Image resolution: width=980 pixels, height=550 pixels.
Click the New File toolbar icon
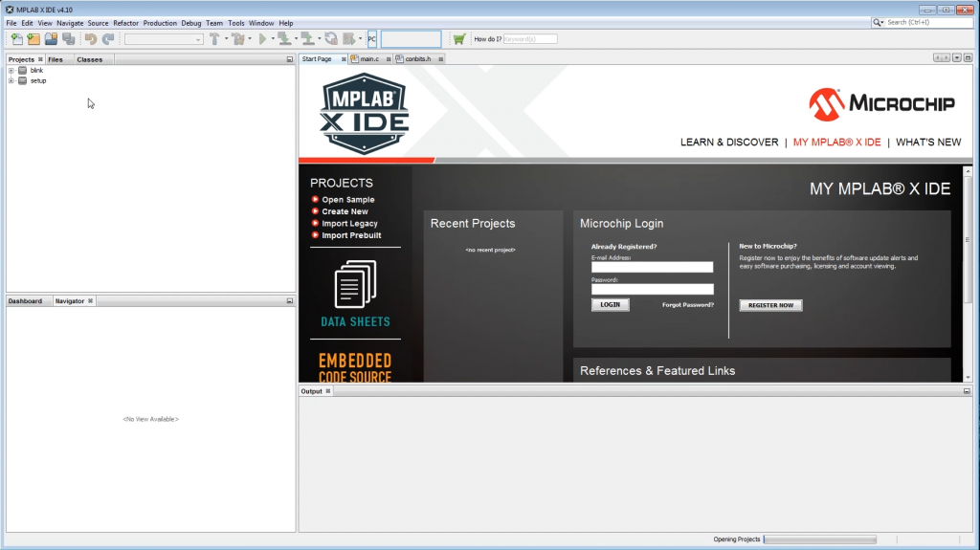tap(17, 39)
